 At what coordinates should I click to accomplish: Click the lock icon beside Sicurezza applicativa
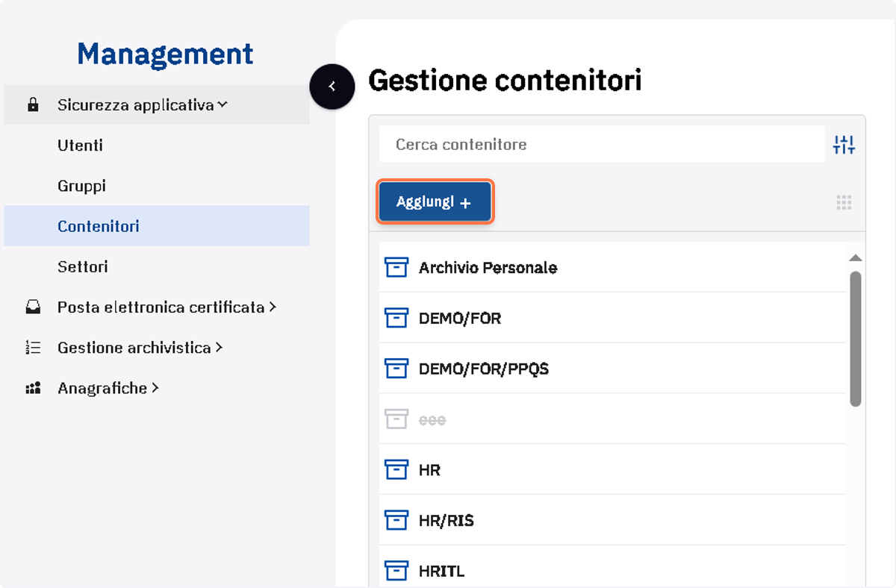pyautogui.click(x=33, y=105)
